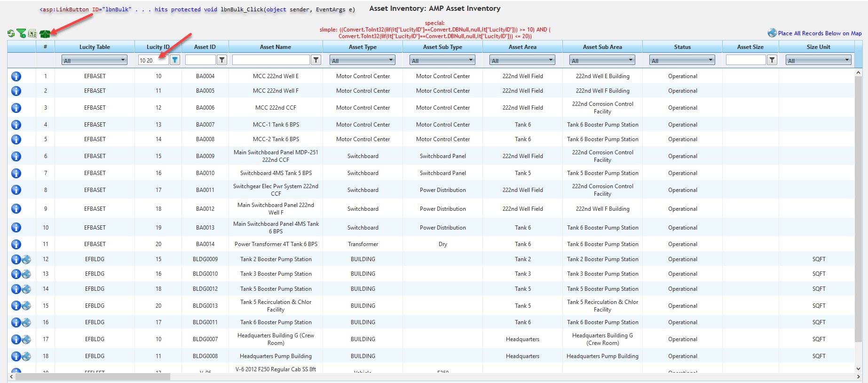Open the Lucity Table filter dropdown
Screen dimensions: 868x383
pyautogui.click(x=95, y=60)
